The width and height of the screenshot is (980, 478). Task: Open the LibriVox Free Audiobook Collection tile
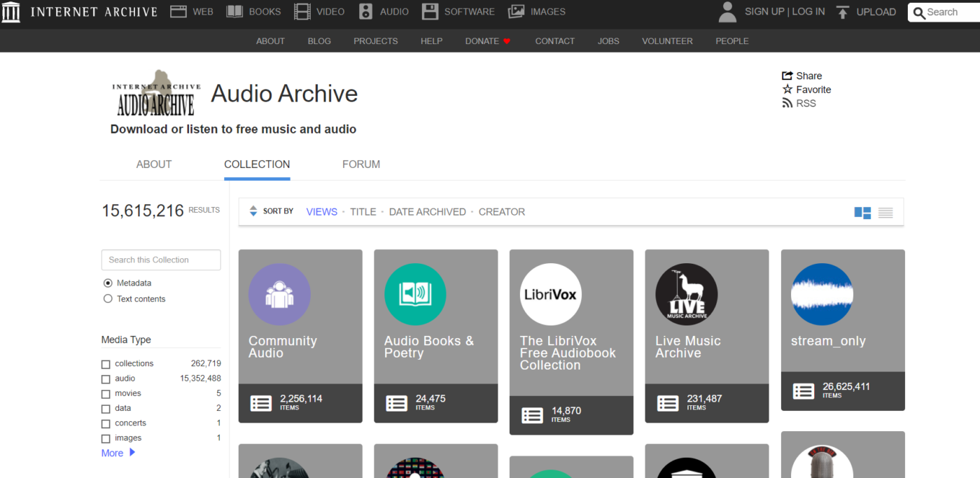pyautogui.click(x=571, y=342)
